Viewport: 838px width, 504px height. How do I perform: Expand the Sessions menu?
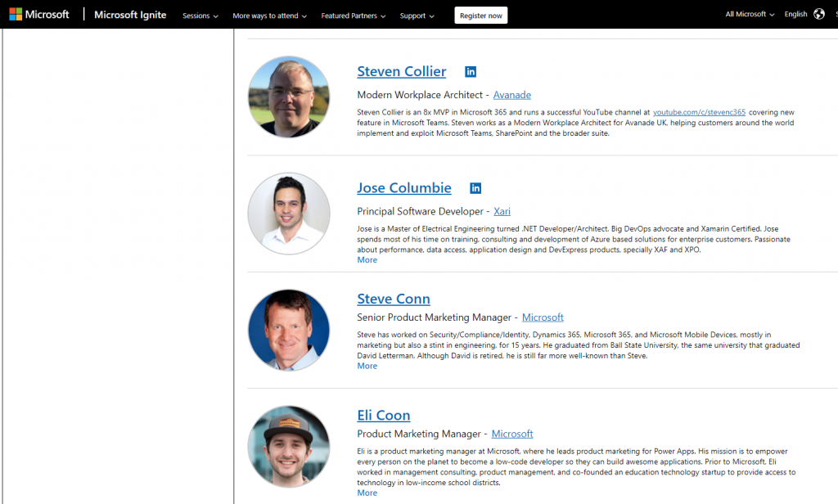[200, 16]
